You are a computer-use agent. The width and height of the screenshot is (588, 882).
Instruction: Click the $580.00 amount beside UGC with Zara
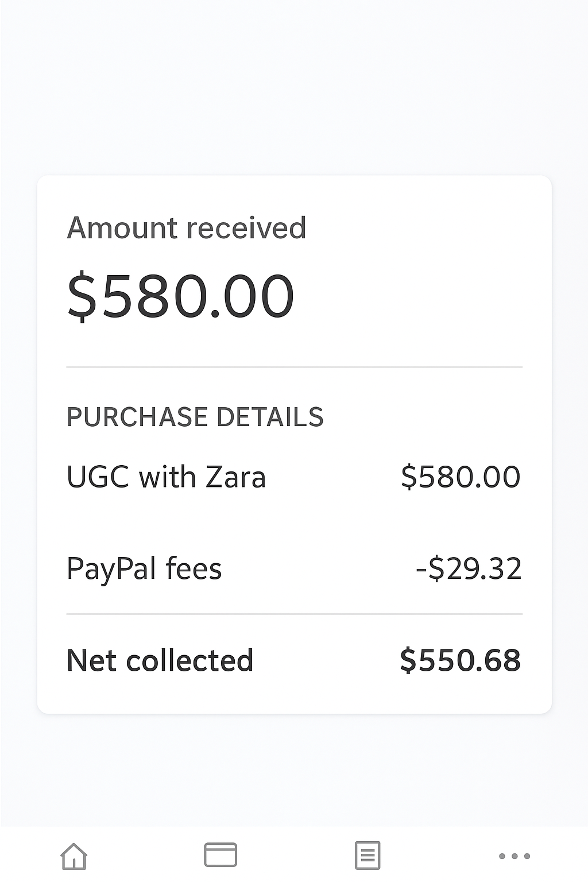[461, 477]
